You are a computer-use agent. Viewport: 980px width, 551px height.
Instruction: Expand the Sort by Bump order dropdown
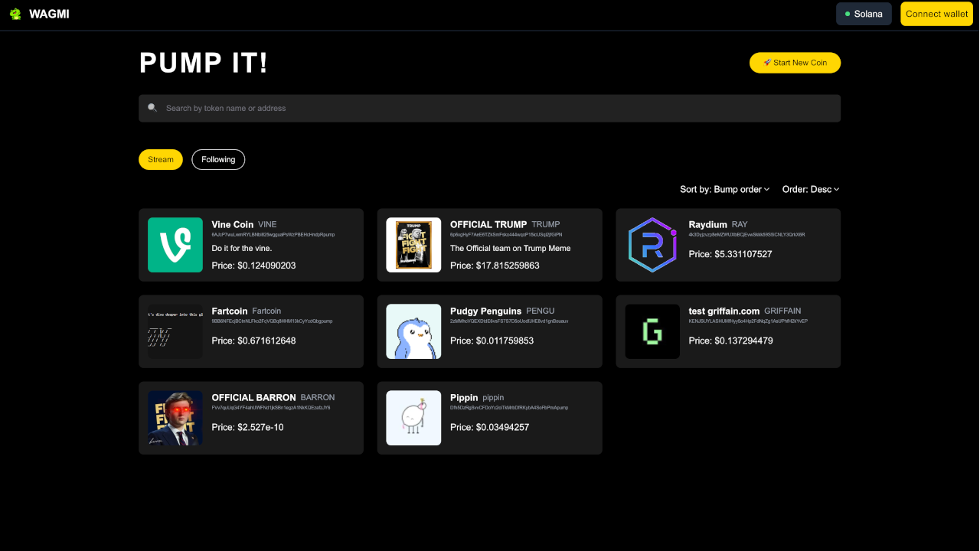(x=724, y=189)
